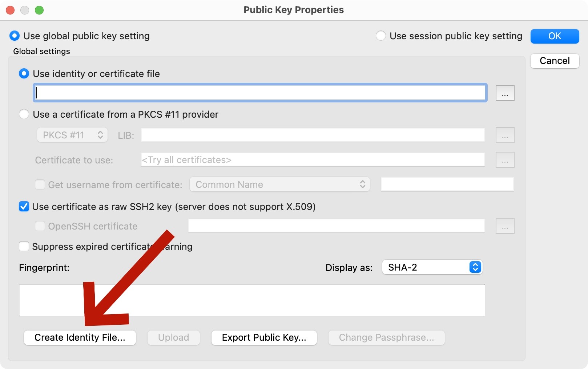The width and height of the screenshot is (588, 369).
Task: Dismiss dialog with Cancel button
Action: 555,61
